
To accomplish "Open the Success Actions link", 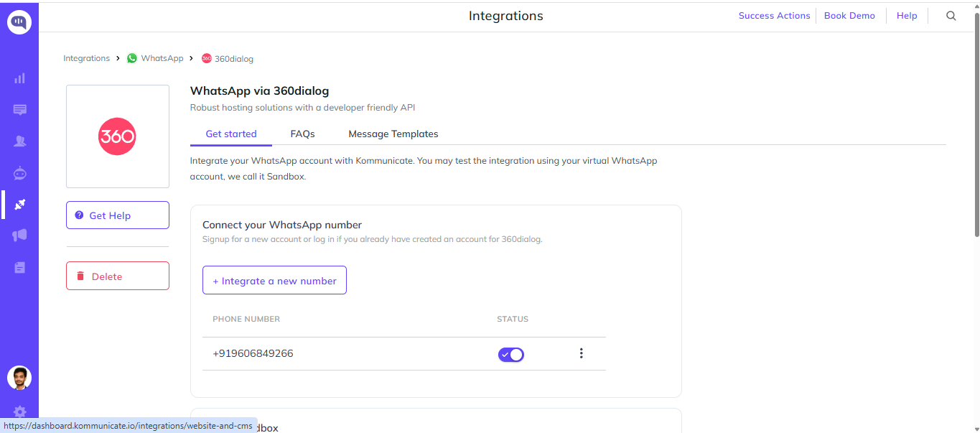I will pyautogui.click(x=774, y=16).
